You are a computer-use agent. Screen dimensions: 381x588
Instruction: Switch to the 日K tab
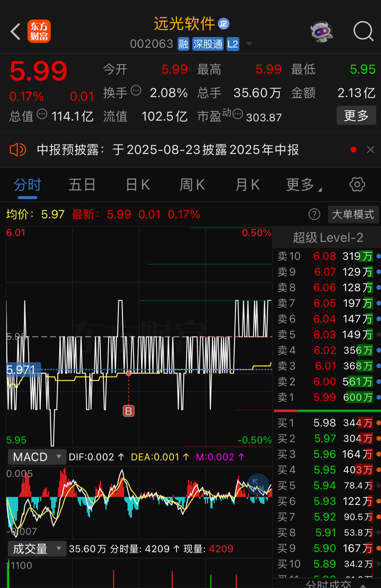[x=137, y=185]
